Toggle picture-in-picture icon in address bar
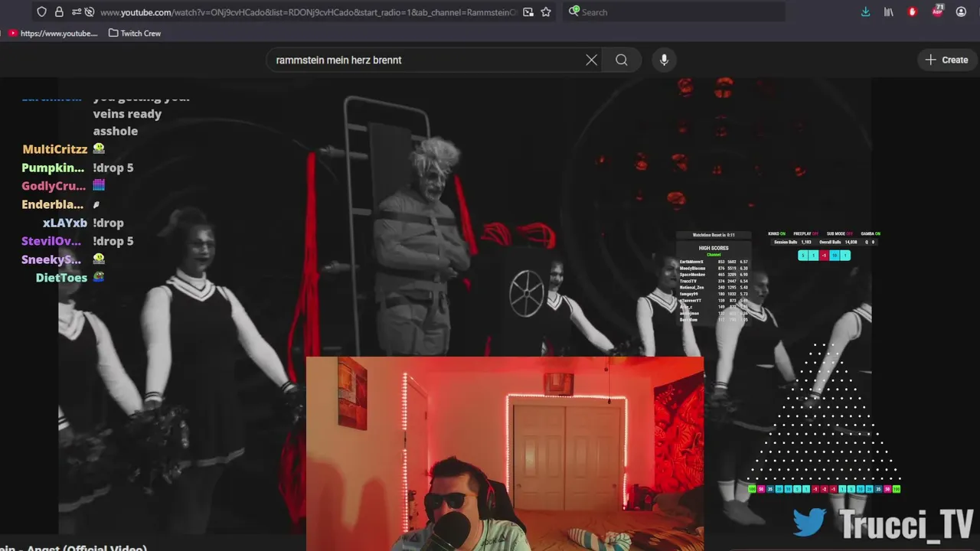The height and width of the screenshot is (551, 980). (x=528, y=12)
